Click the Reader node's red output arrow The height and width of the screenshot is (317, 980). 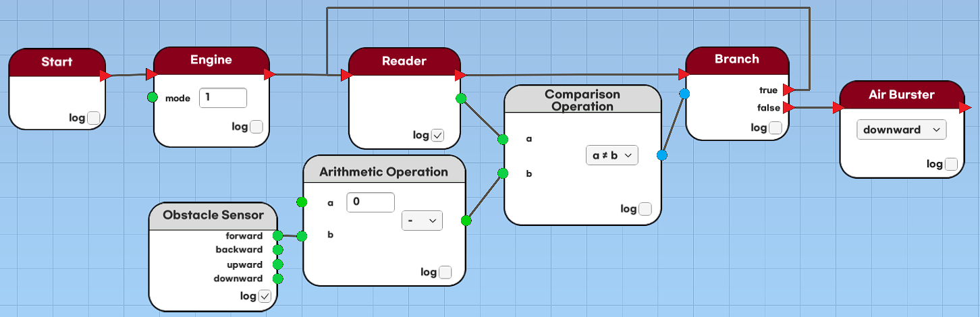(x=460, y=74)
